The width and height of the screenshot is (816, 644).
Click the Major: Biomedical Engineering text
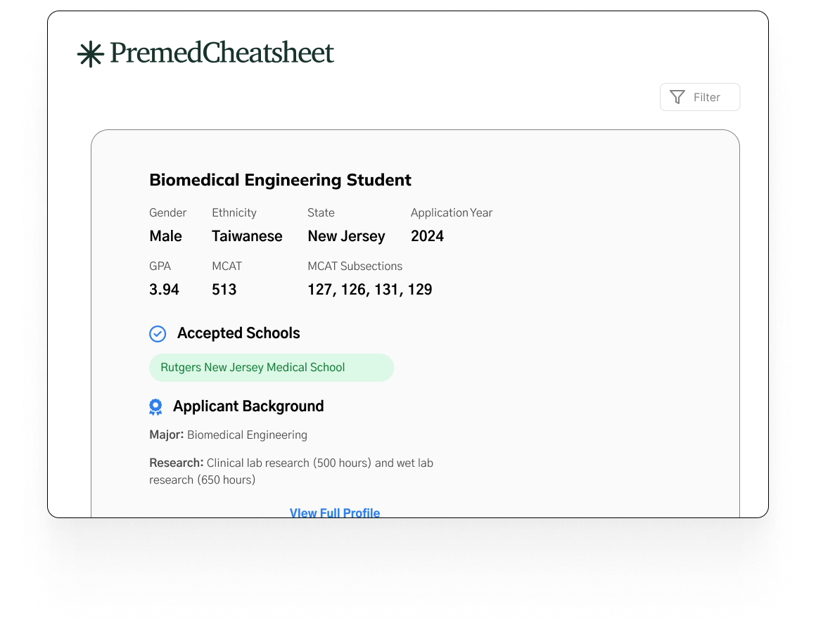[x=228, y=434]
